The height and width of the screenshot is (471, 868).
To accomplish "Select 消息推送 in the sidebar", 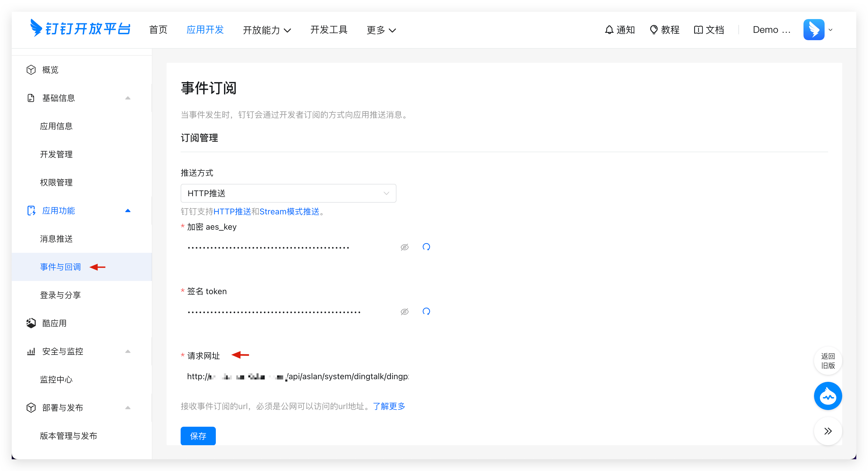I will [56, 239].
